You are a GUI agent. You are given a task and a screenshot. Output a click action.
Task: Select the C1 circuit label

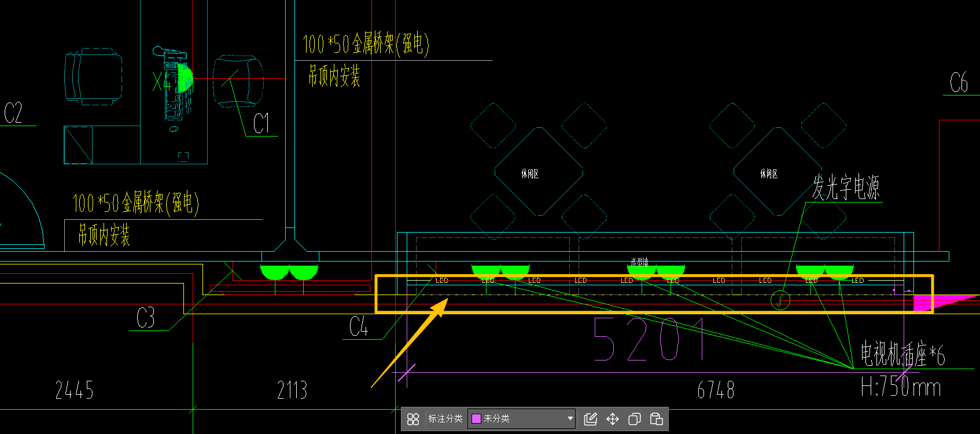tap(261, 123)
